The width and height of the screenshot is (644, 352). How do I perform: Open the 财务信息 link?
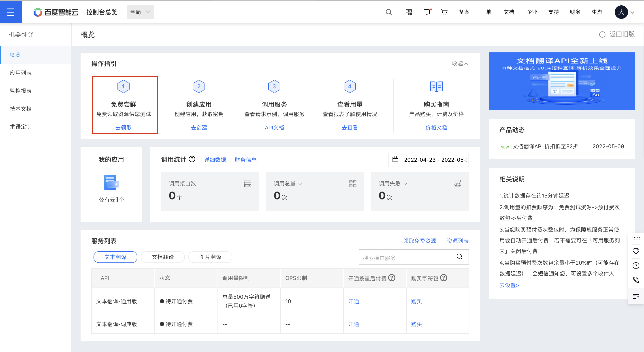245,160
